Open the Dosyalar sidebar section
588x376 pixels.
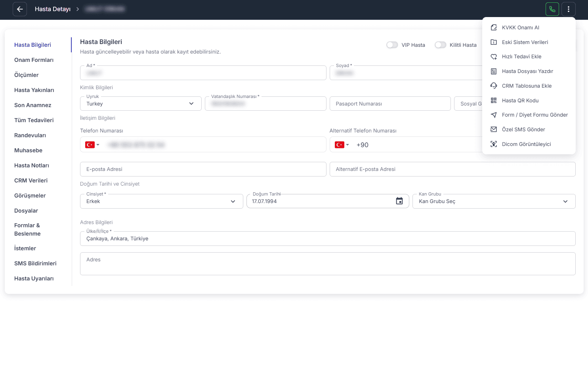click(x=26, y=211)
